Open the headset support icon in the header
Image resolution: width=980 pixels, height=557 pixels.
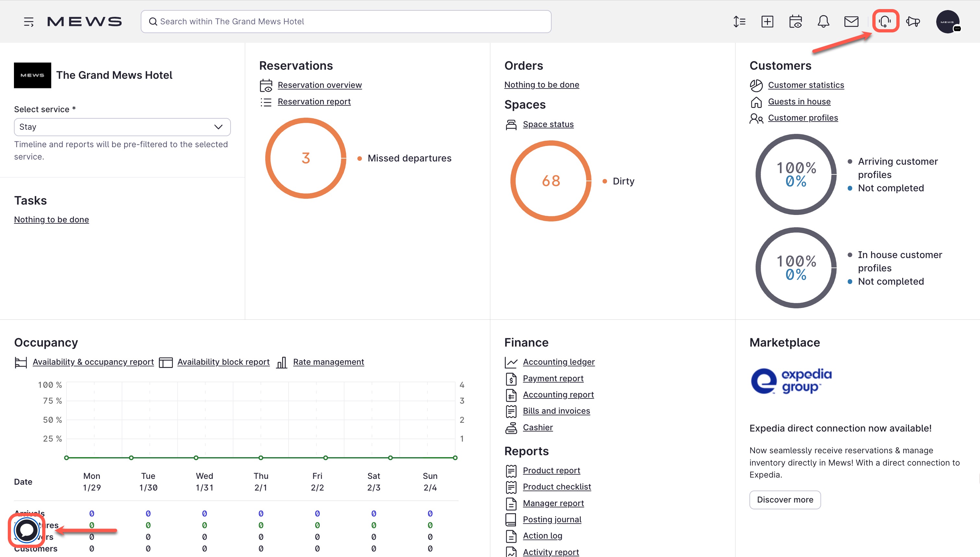[886, 21]
